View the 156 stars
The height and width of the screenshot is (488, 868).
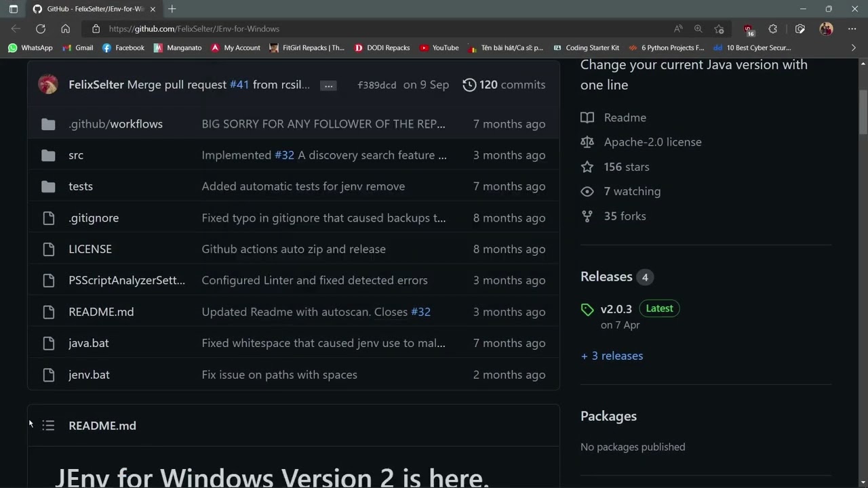627,167
